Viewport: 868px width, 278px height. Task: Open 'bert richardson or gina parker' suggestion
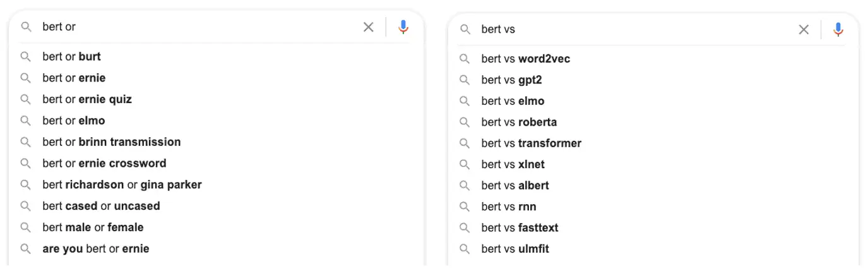click(216, 184)
